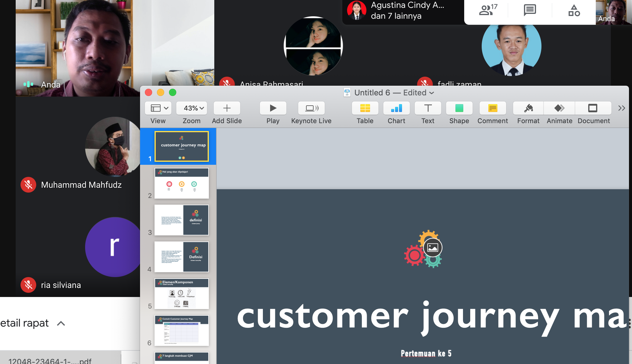This screenshot has height=364, width=632.
Task: Select slide 6 Contoh Customer Journey Map
Action: (182, 330)
